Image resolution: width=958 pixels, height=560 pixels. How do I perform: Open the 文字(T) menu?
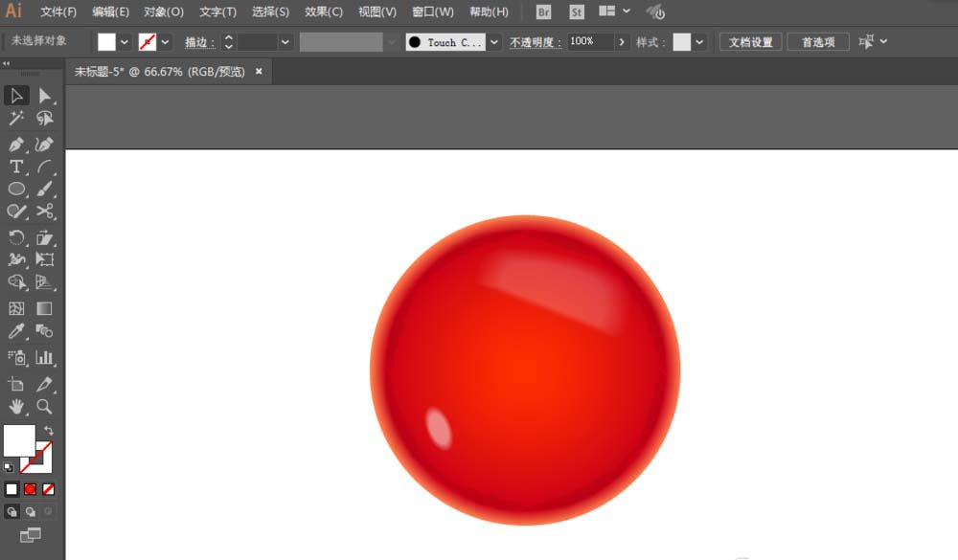pos(217,11)
